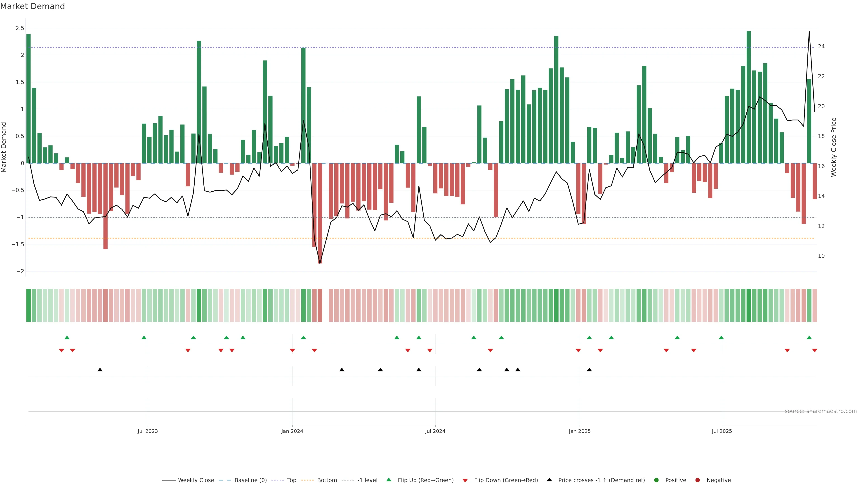Image resolution: width=868 pixels, height=488 pixels.
Task: Click Flip Up green triangle legend icon
Action: coord(389,480)
